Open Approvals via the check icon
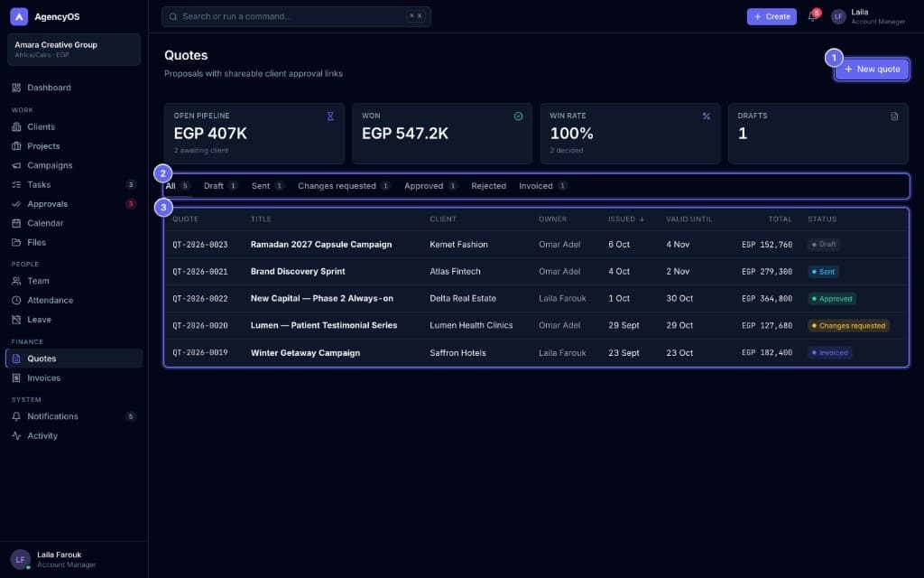 click(16, 204)
